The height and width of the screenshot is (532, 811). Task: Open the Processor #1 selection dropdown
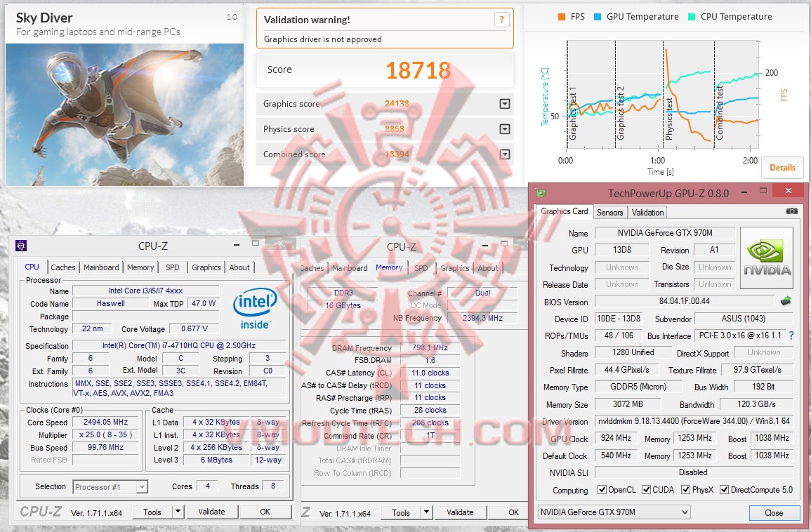110,487
